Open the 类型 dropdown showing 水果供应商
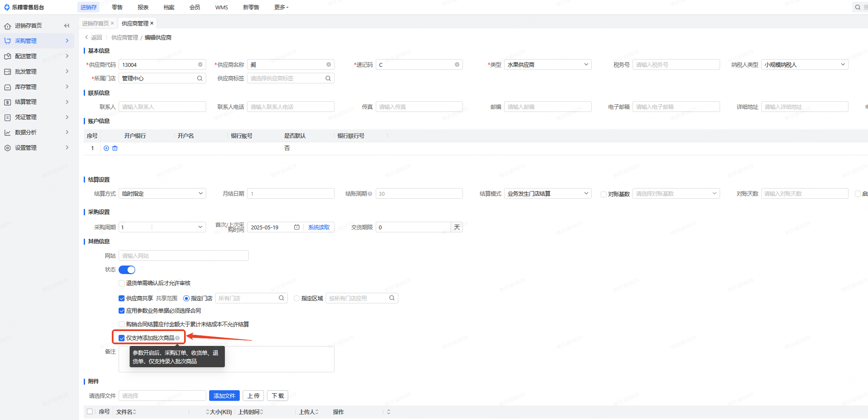Screen dimensions: 868x420 pyautogui.click(x=547, y=65)
